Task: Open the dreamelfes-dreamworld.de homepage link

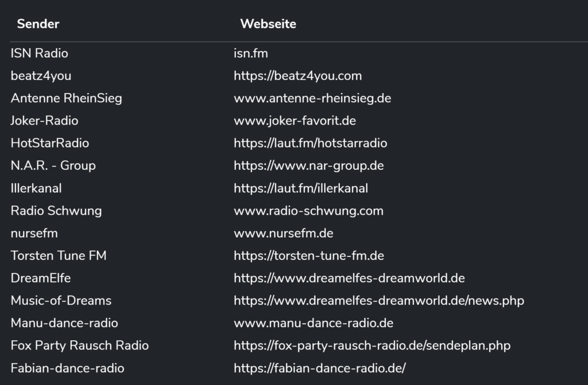Action: 349,278
